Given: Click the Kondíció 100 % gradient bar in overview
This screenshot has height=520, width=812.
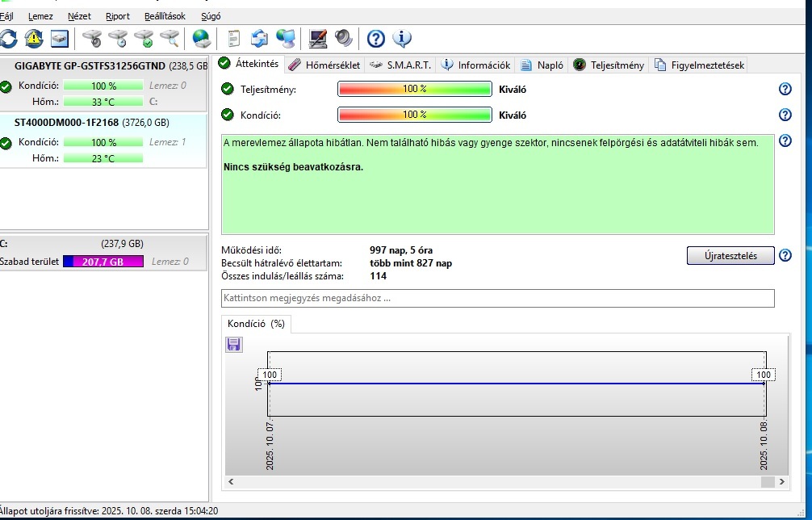Looking at the screenshot, I should (x=414, y=115).
